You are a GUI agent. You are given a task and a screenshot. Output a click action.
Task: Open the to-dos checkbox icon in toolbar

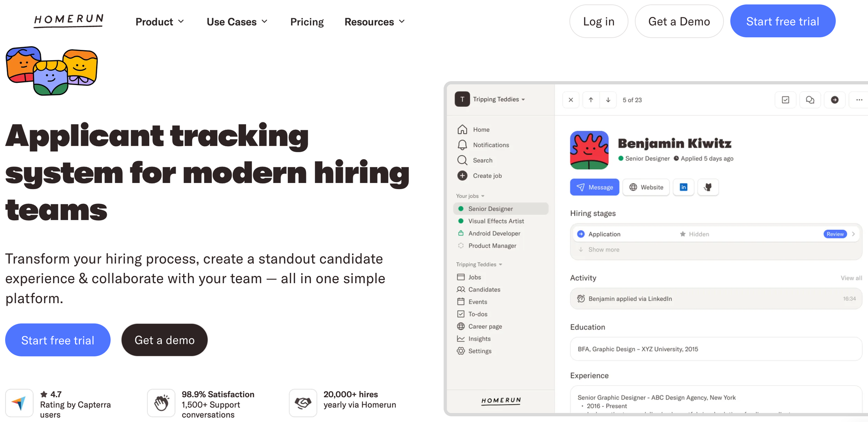785,100
